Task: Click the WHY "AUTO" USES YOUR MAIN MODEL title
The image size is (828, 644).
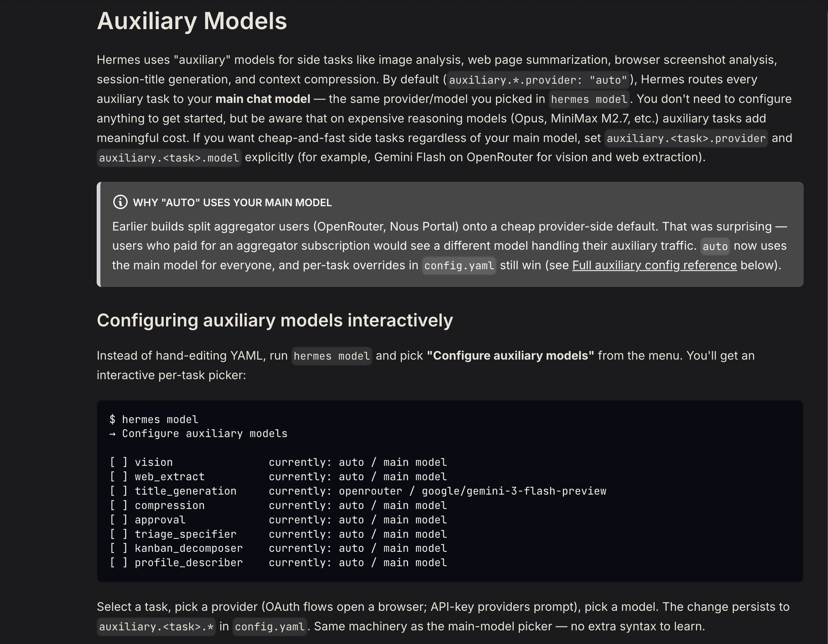Action: point(232,203)
